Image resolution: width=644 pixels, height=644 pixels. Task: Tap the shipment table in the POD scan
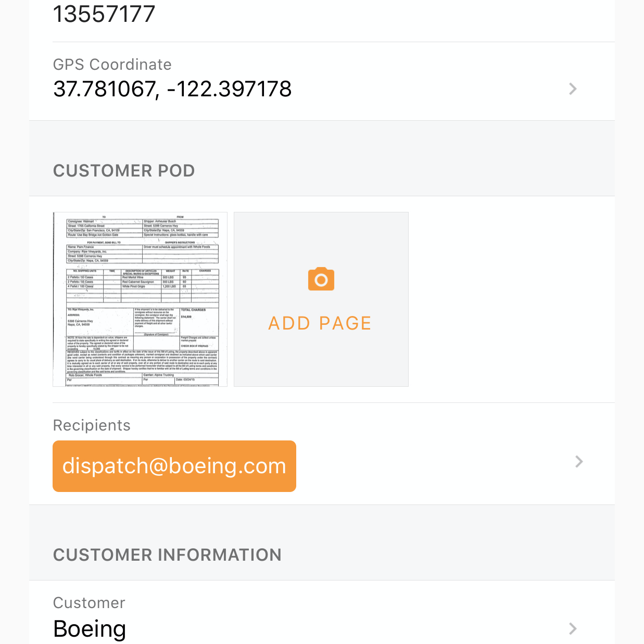pos(142,284)
